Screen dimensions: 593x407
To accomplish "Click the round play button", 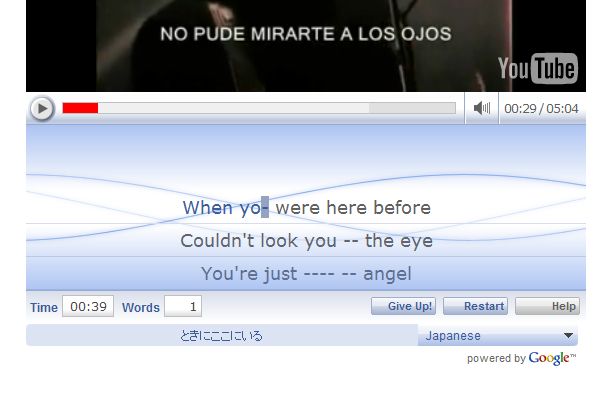I will (42, 109).
